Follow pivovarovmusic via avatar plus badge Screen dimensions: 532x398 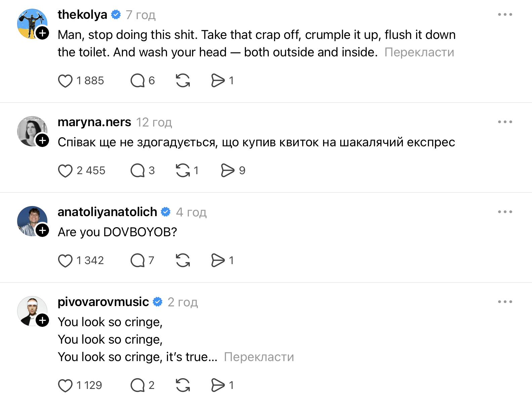pyautogui.click(x=43, y=320)
